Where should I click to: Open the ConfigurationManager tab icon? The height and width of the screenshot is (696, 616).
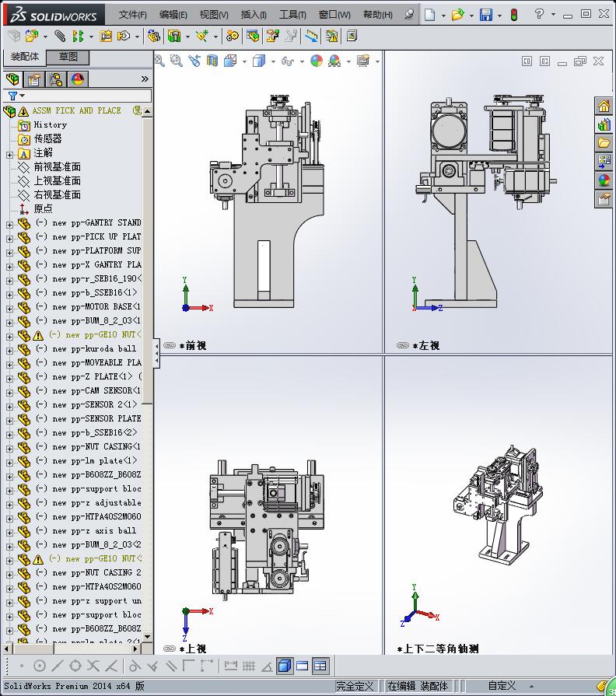56,79
